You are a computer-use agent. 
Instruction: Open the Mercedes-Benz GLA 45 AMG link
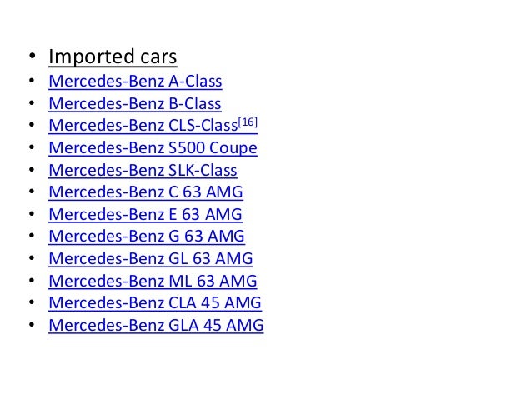pyautogui.click(x=156, y=325)
